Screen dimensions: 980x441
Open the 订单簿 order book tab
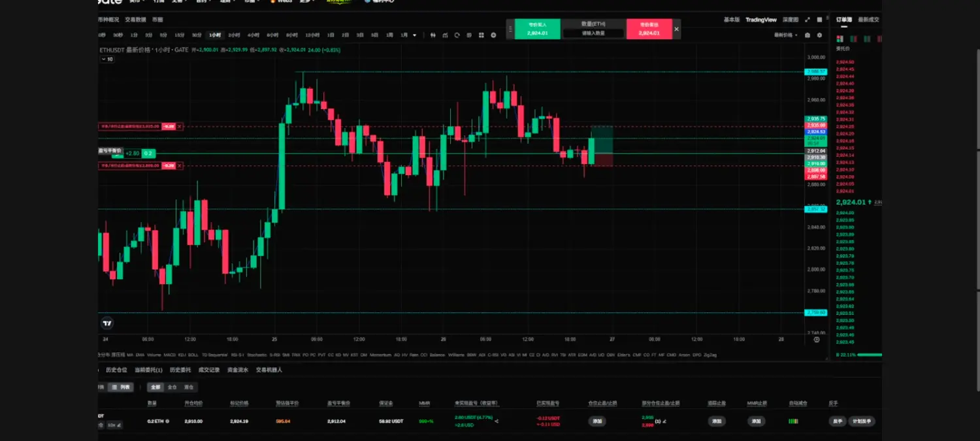[844, 20]
